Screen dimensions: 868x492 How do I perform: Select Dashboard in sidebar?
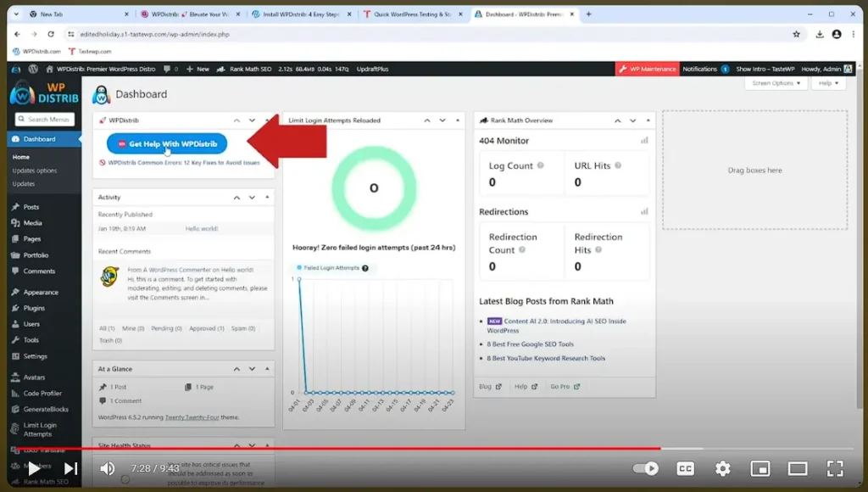(39, 139)
